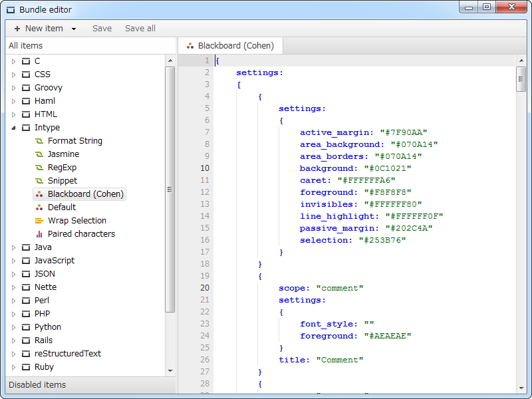
Task: Click line number 20 in gutter
Action: pyautogui.click(x=205, y=288)
